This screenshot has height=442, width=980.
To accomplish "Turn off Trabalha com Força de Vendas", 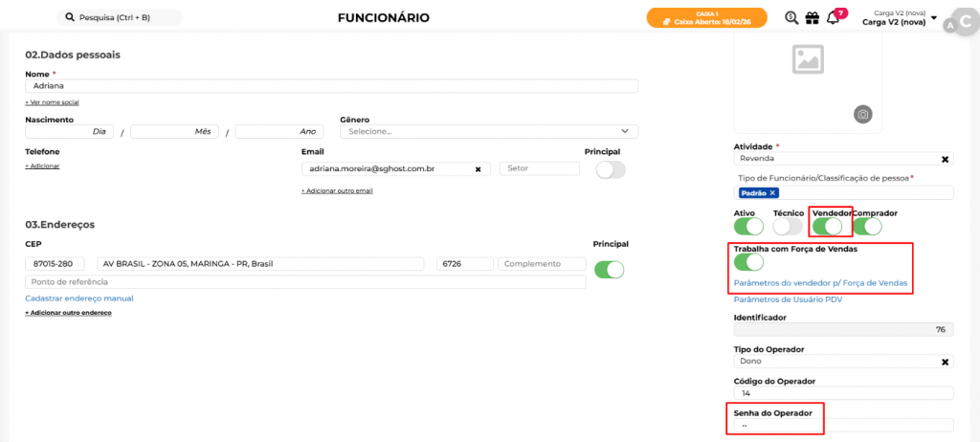I will [748, 261].
